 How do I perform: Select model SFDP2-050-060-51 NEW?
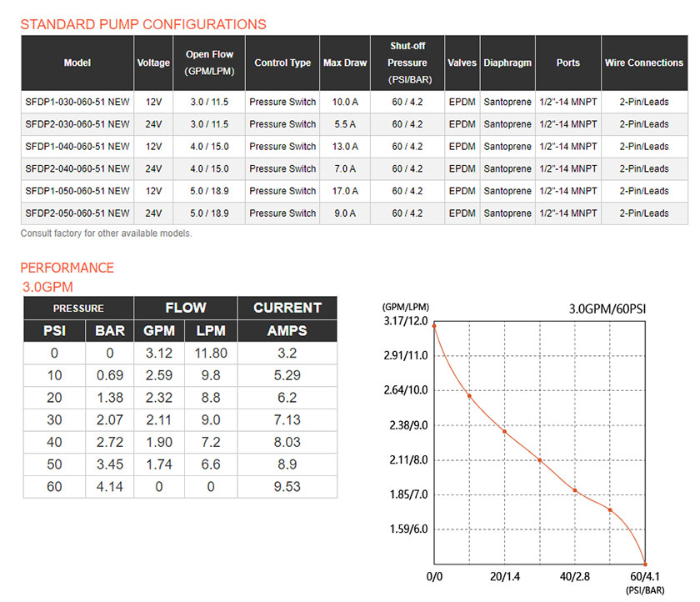pyautogui.click(x=77, y=213)
